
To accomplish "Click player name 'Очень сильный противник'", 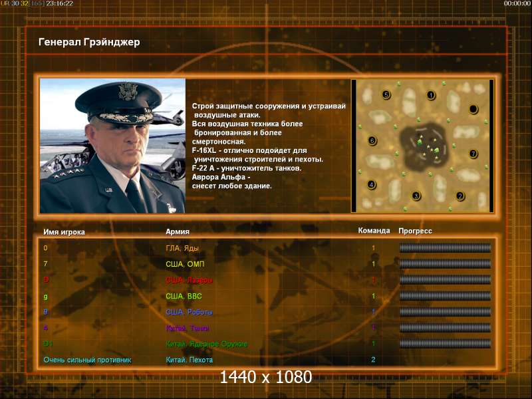I will (x=87, y=360).
